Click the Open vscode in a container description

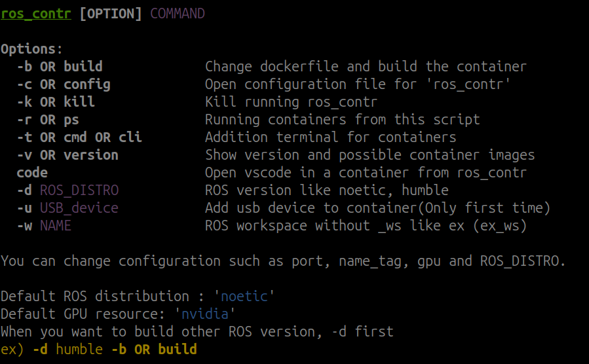point(366,173)
